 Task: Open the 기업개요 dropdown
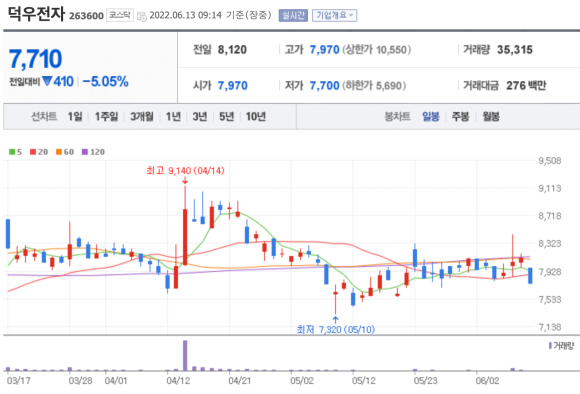coord(334,15)
